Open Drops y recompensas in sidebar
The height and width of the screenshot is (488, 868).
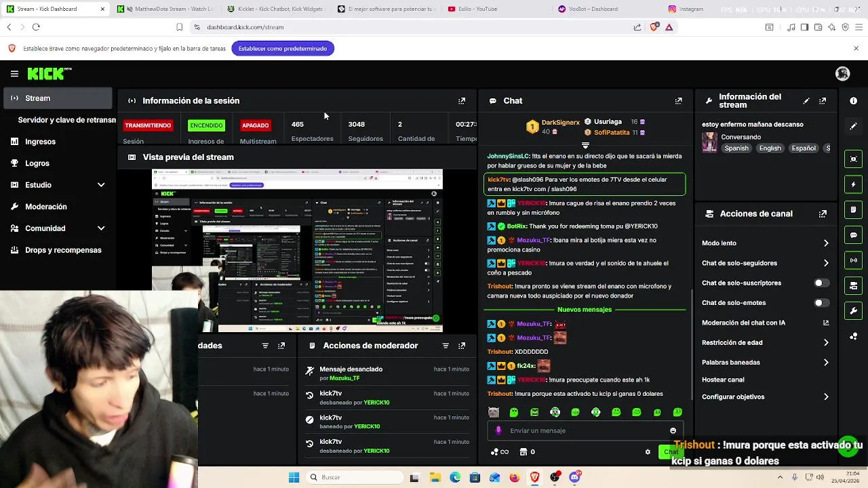point(57,250)
